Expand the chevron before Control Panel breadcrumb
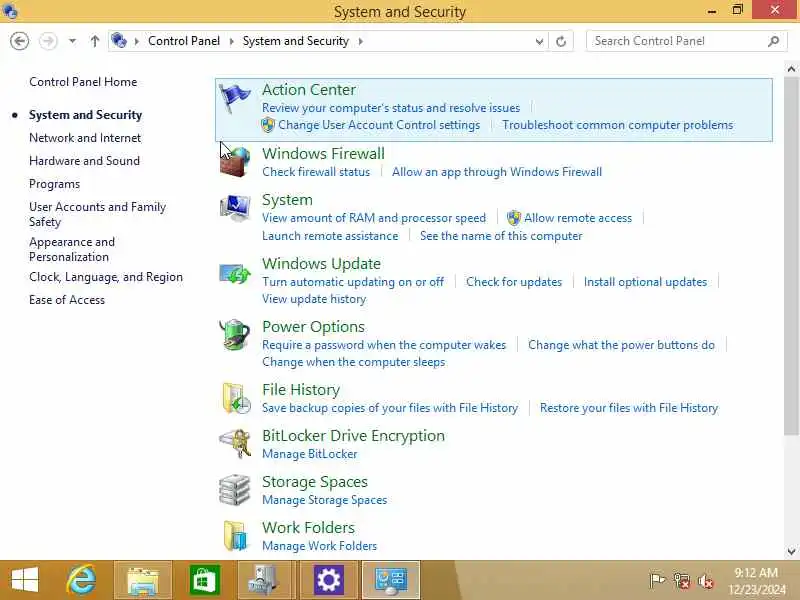The width and height of the screenshot is (800, 600). [x=137, y=41]
